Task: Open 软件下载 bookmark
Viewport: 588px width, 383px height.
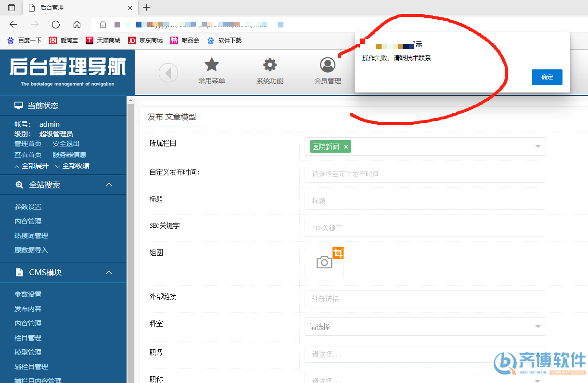Action: pos(224,40)
